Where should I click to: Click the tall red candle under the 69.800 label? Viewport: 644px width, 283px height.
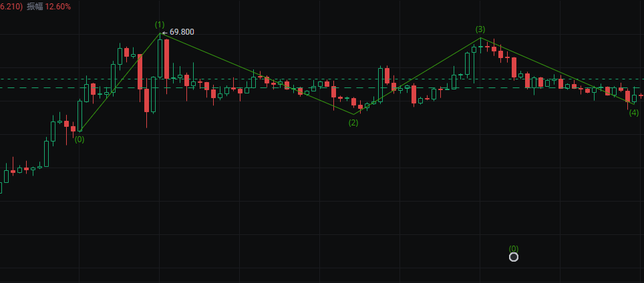point(166,59)
